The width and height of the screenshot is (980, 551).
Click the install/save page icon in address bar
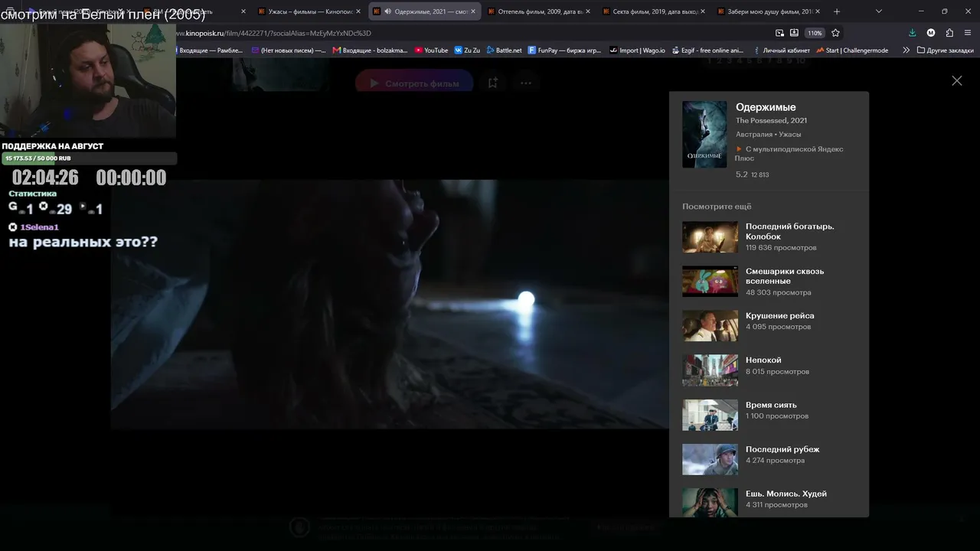pos(794,33)
